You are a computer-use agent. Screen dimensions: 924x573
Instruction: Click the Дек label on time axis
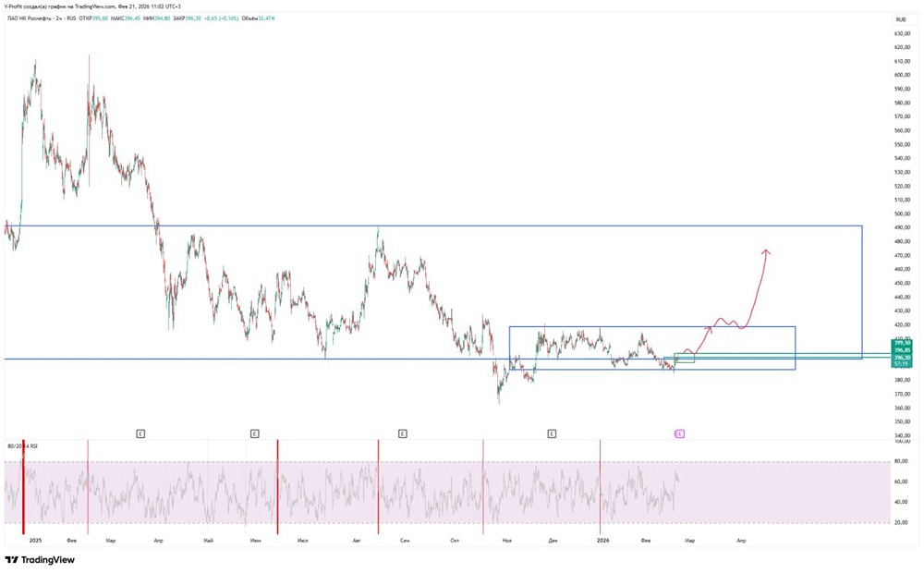point(553,540)
